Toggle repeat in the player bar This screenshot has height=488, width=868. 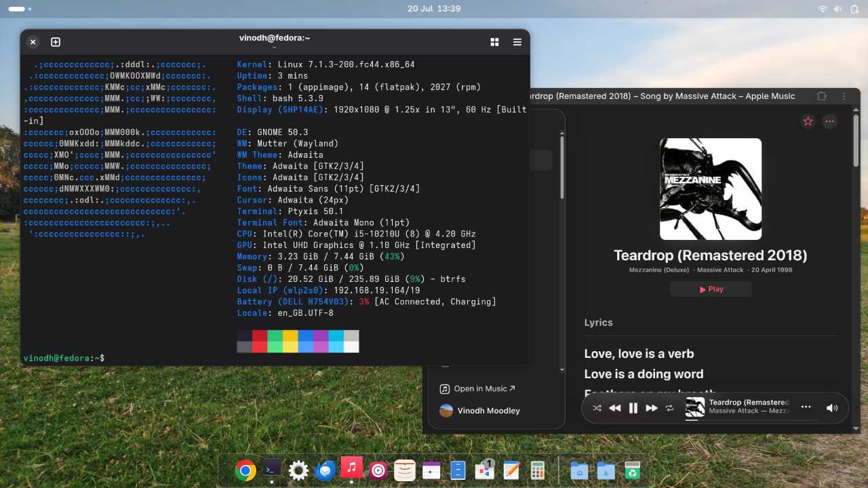[x=669, y=408]
